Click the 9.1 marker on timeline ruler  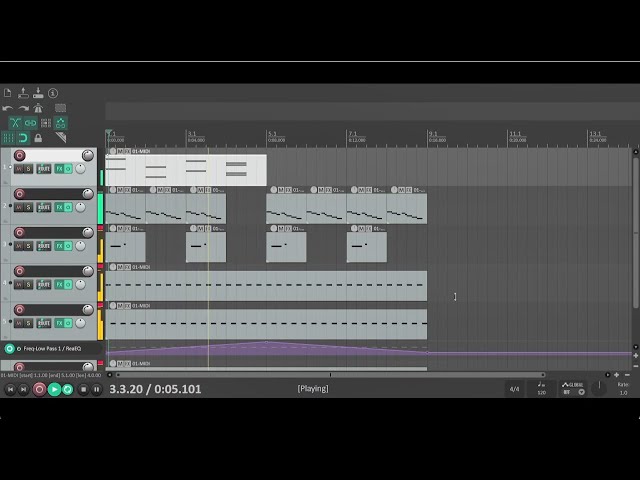pos(433,133)
